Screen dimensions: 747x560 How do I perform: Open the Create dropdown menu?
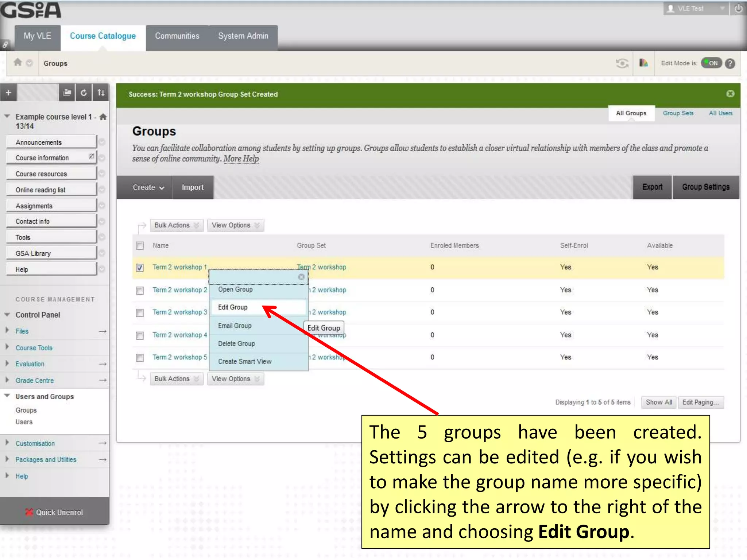click(x=148, y=187)
